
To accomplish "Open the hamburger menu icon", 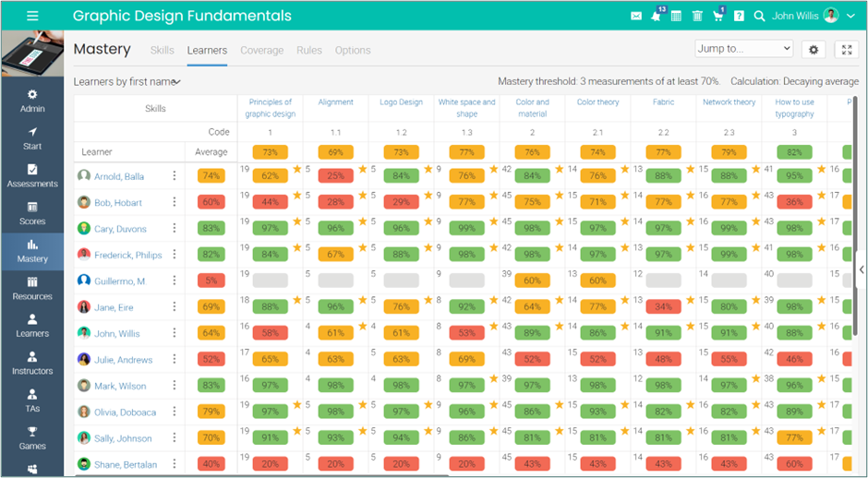I will [32, 16].
